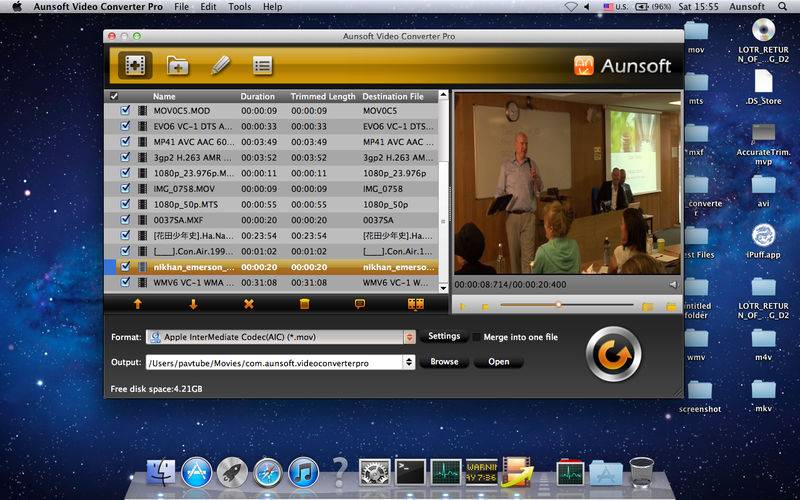Uncheck the 1080p_50p.MTS checkbox
Screen dimensions: 800x500
click(x=125, y=204)
